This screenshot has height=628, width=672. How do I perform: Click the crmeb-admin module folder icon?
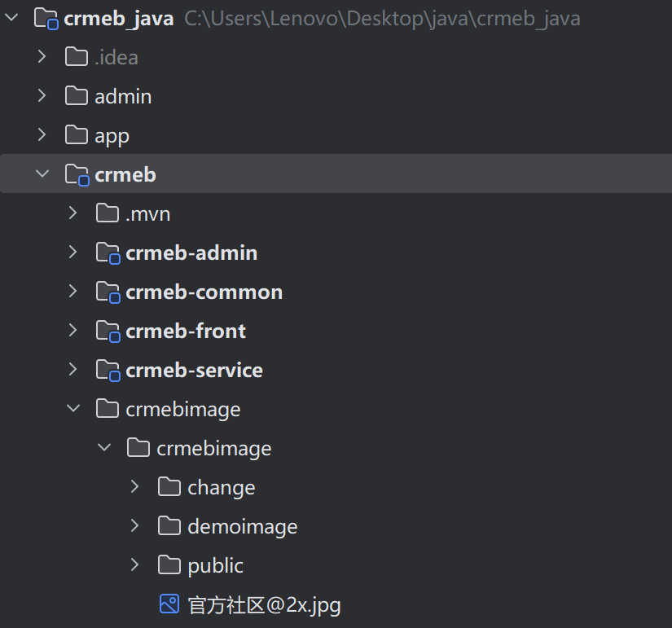coord(108,253)
